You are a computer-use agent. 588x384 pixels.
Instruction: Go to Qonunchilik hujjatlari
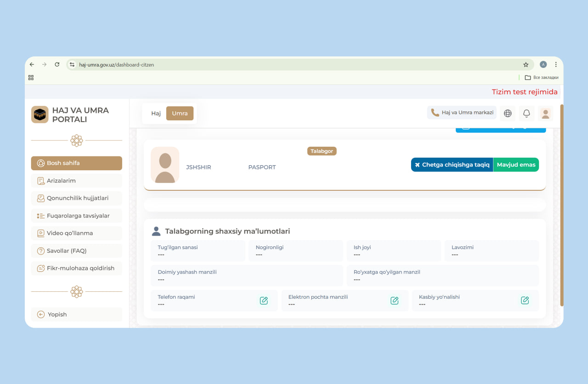coord(76,198)
